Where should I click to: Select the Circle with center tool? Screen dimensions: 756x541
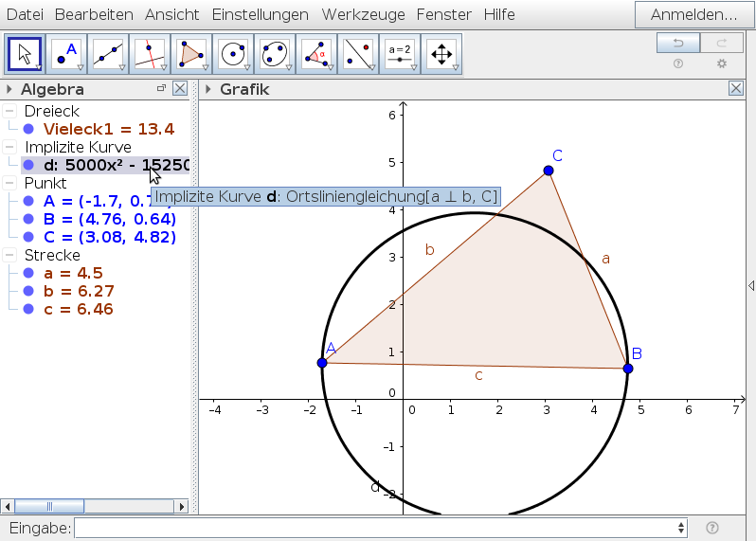233,54
